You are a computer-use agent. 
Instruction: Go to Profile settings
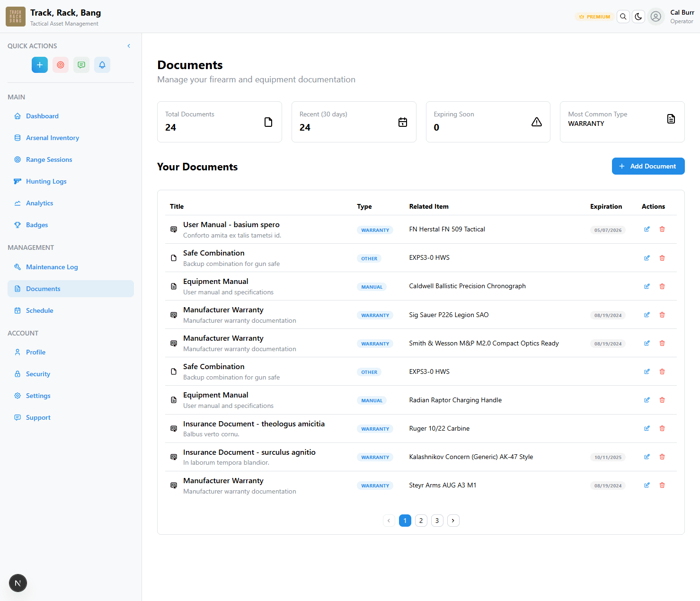click(71, 352)
